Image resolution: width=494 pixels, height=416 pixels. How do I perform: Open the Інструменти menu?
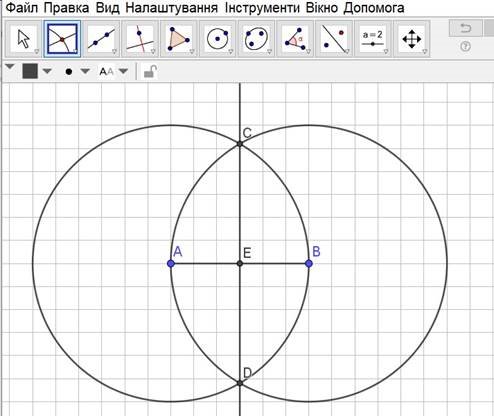point(262,8)
